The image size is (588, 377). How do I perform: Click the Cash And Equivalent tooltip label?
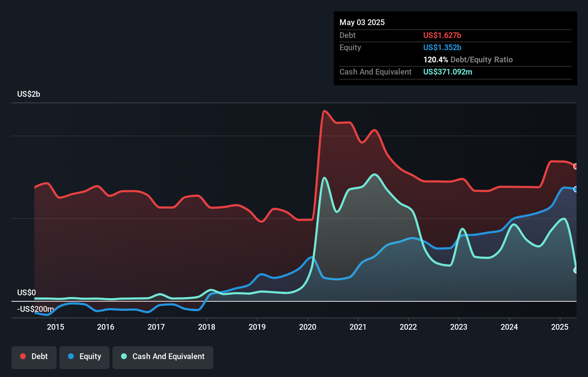375,72
